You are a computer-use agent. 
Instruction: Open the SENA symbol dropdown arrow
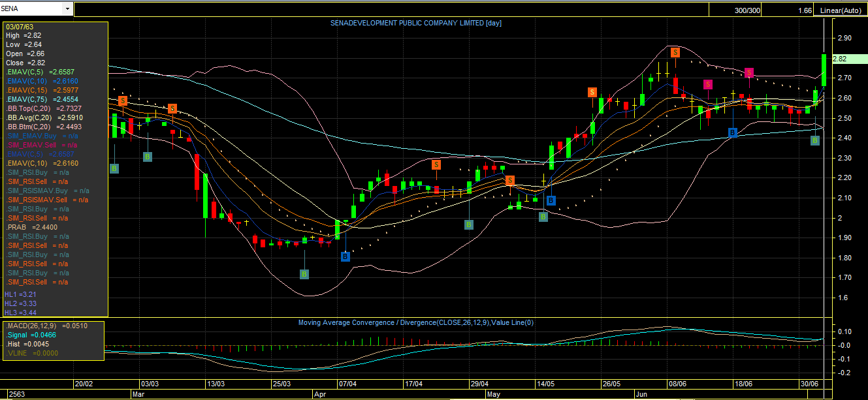(67, 9)
